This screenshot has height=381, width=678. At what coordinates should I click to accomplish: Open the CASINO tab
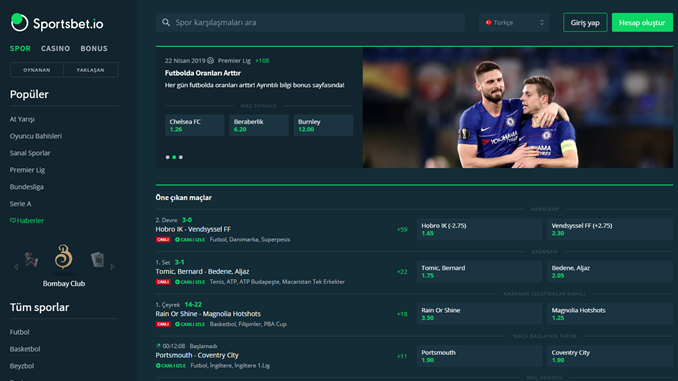[x=55, y=49]
